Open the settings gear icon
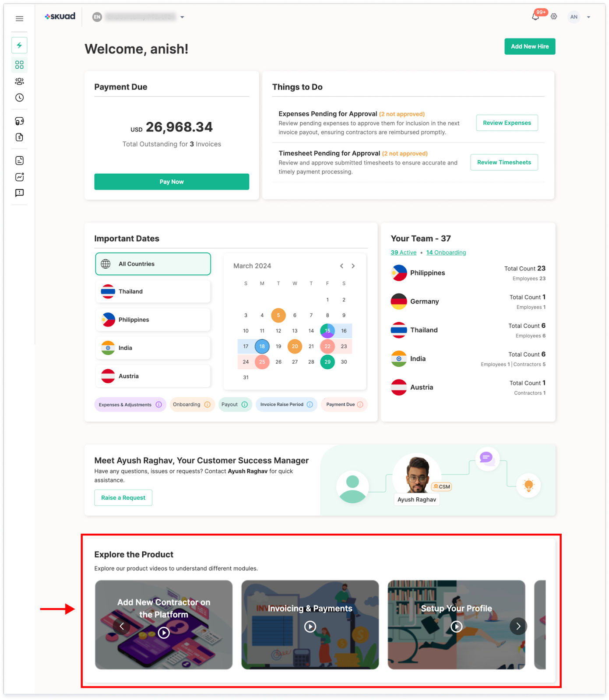Viewport: 609px width, 700px height. point(554,17)
